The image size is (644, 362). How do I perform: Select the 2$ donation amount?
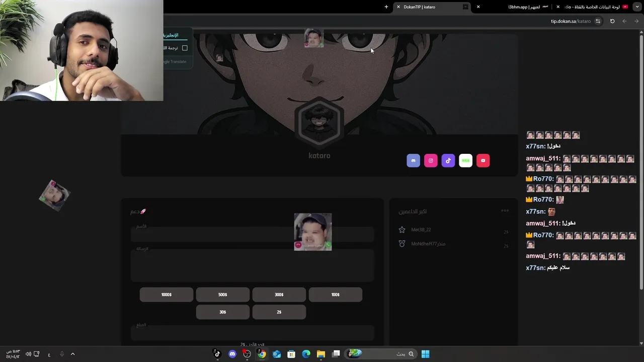279,312
